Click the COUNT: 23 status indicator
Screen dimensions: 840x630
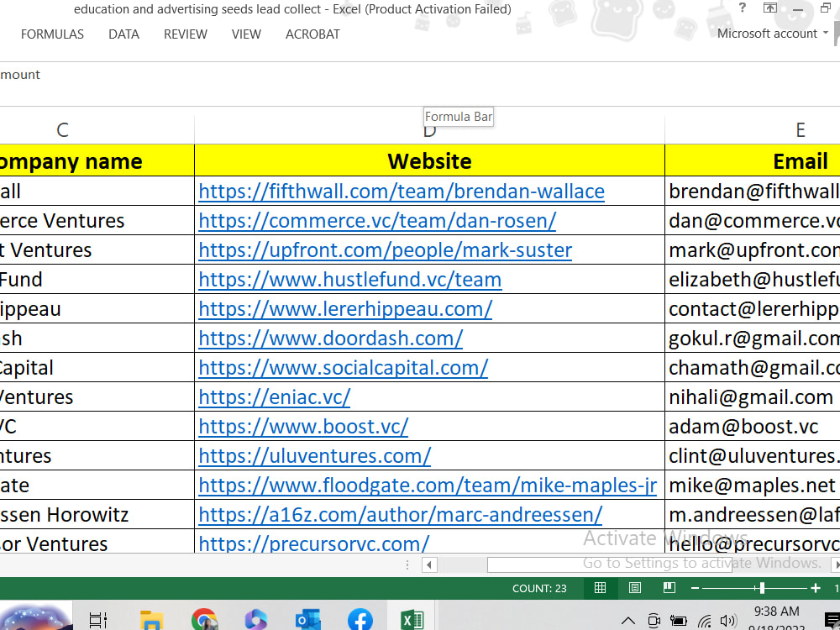point(539,588)
